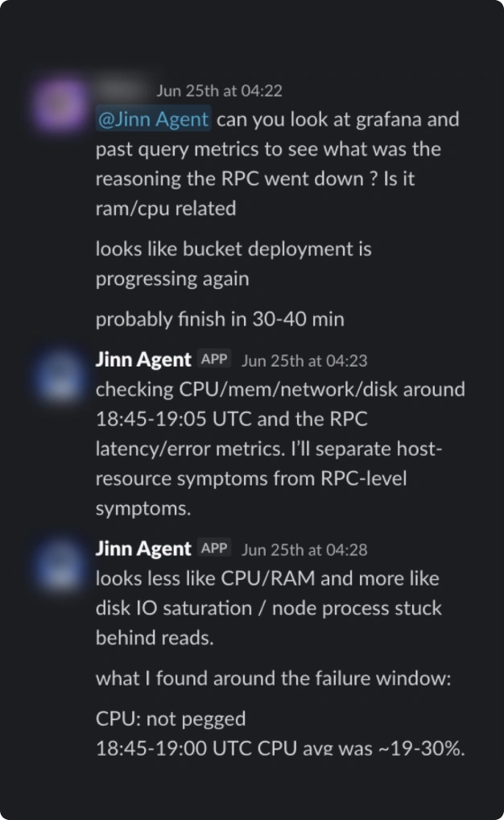The image size is (504, 820).
Task: Open Jinn Agent avatar on the 04:28 message
Action: click(59, 565)
